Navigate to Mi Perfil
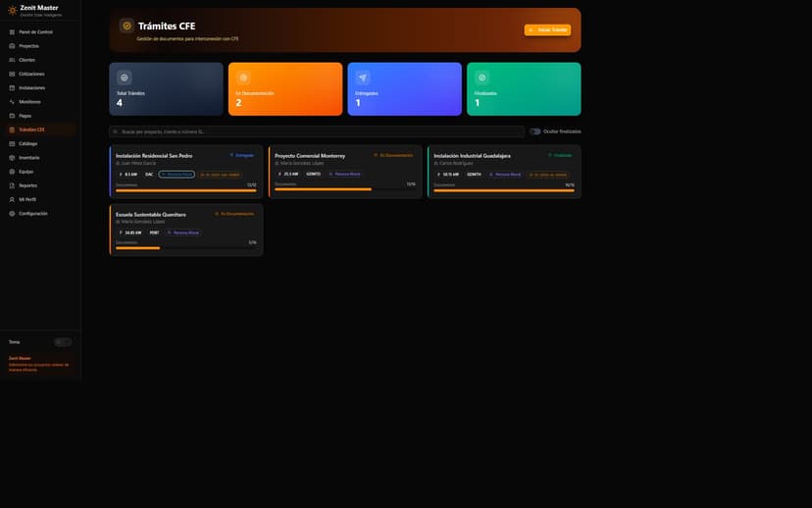 [27, 199]
